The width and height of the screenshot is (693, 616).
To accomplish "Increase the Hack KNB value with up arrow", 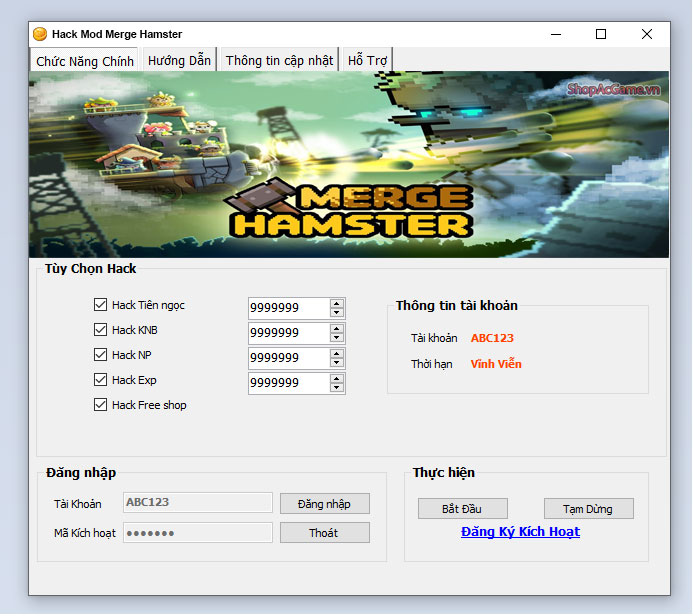I will click(337, 329).
